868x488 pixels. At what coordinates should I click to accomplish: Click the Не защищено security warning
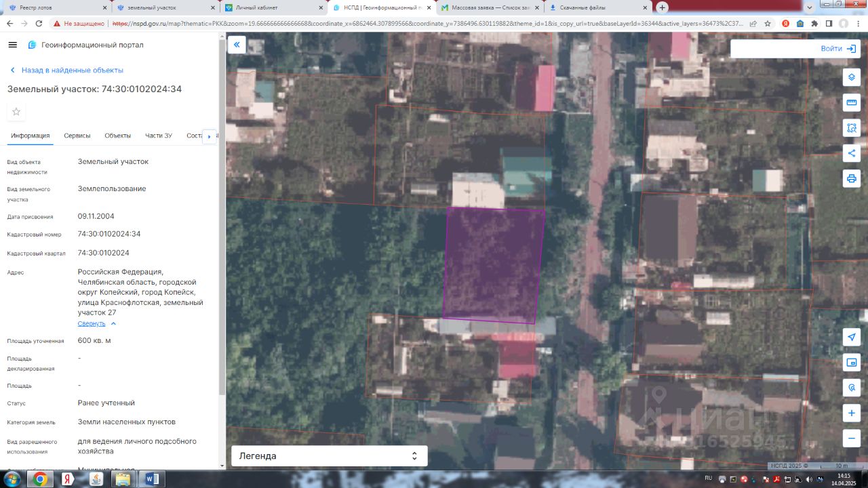(79, 23)
